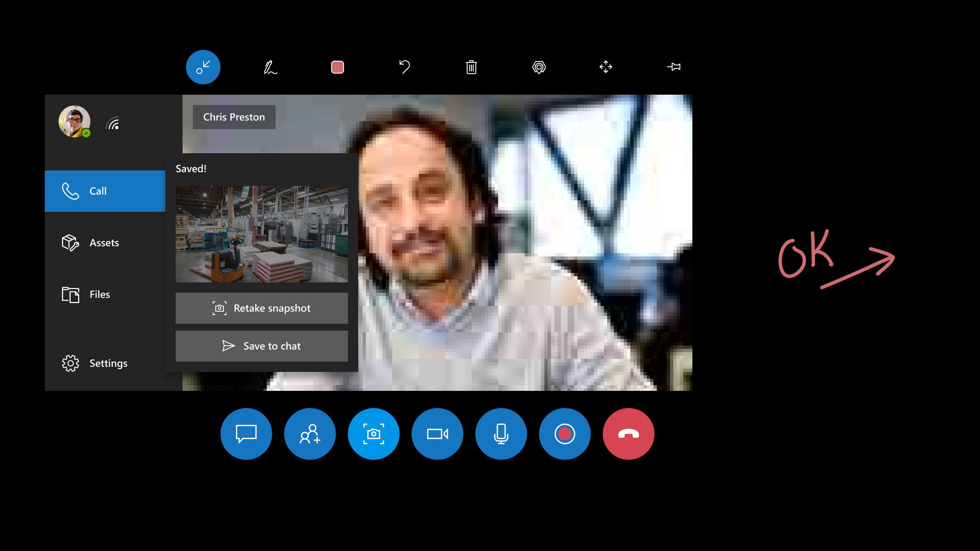Click the delete/trash icon

[x=471, y=67]
